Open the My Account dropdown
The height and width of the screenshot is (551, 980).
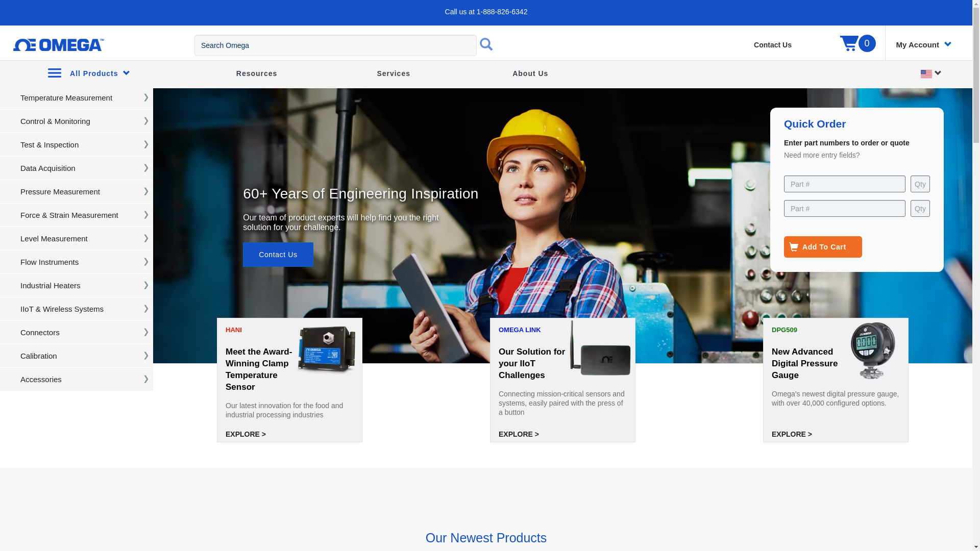pos(923,45)
